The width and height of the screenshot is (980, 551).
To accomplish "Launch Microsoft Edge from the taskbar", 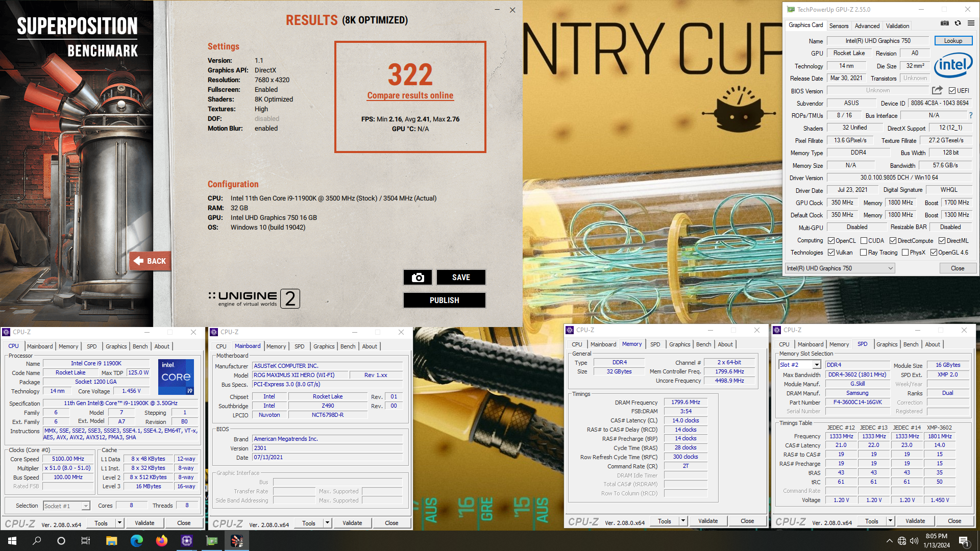I will tap(136, 541).
